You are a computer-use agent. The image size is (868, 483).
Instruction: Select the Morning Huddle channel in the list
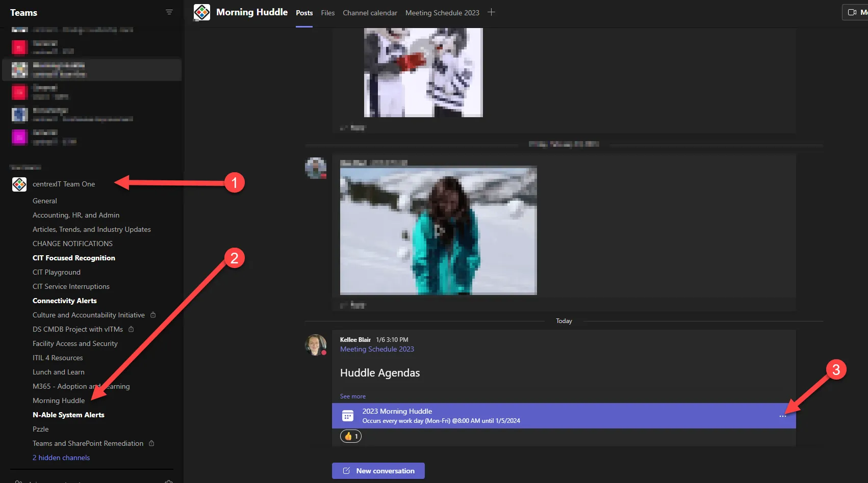[x=59, y=400]
